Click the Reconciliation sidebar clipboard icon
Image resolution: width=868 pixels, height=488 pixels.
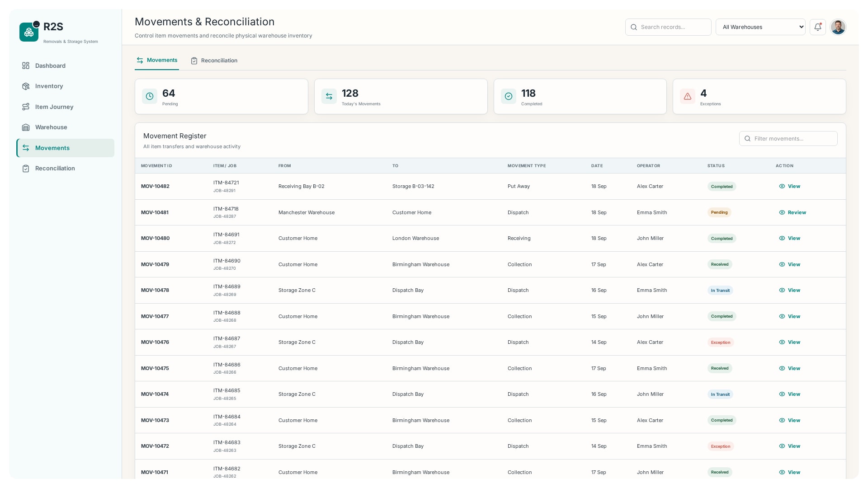pyautogui.click(x=26, y=169)
